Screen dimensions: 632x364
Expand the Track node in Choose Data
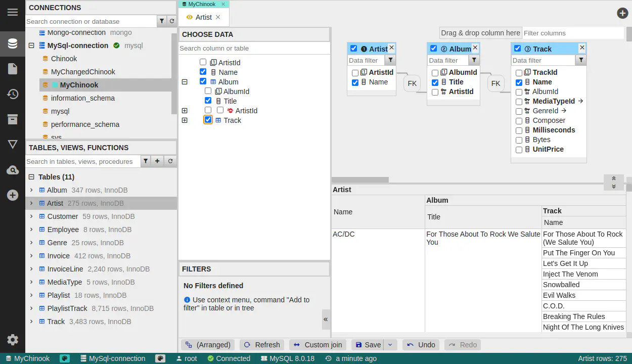coord(185,120)
